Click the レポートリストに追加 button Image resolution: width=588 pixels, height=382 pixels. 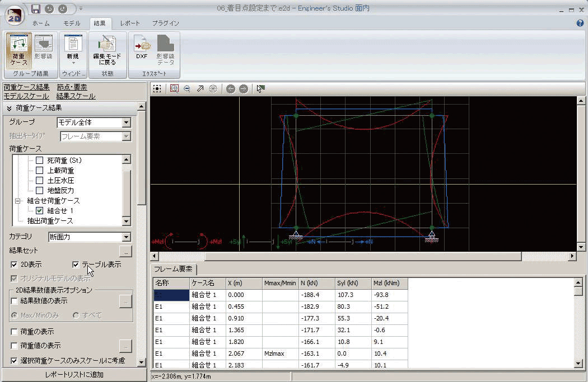click(74, 375)
